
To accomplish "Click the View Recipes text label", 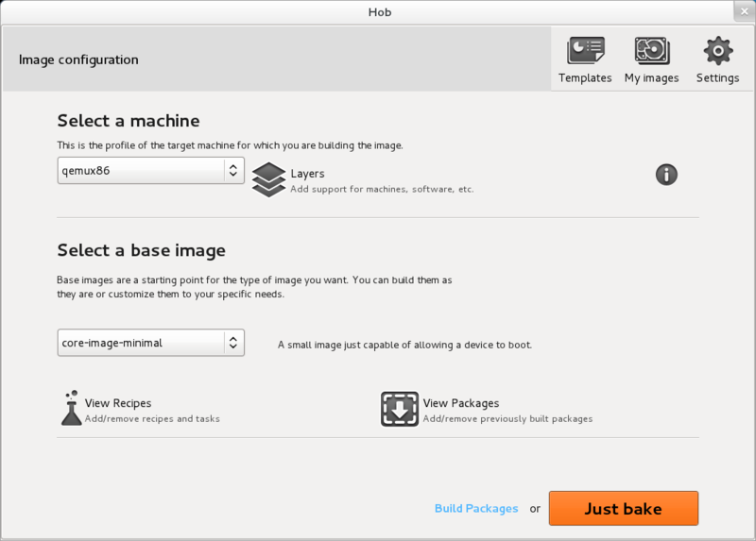I will pos(118,403).
